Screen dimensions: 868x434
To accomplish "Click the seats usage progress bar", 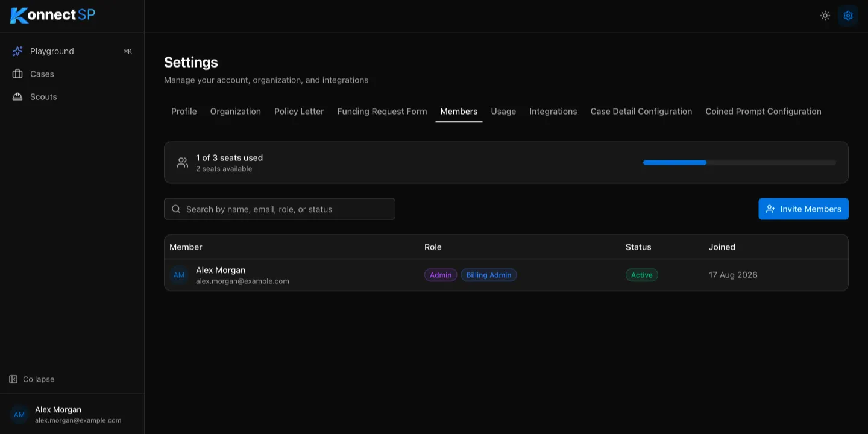I will pos(740,163).
